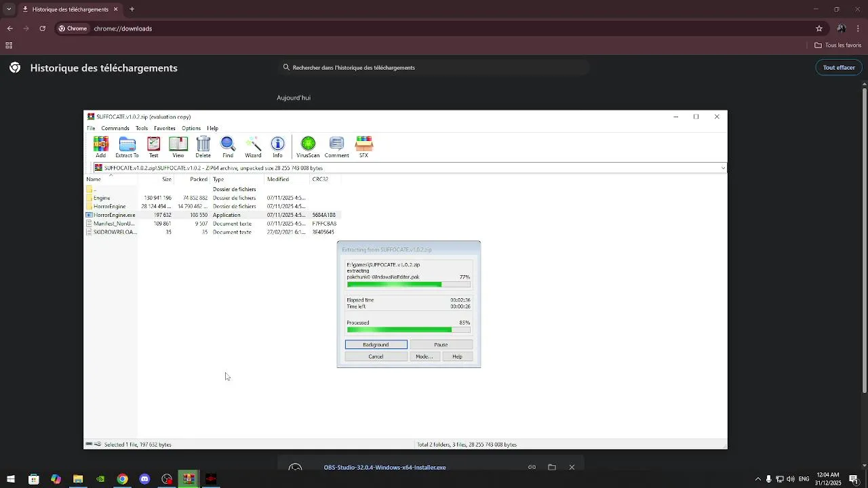Open the Favorites menu
This screenshot has height=488, width=868.
(x=165, y=128)
